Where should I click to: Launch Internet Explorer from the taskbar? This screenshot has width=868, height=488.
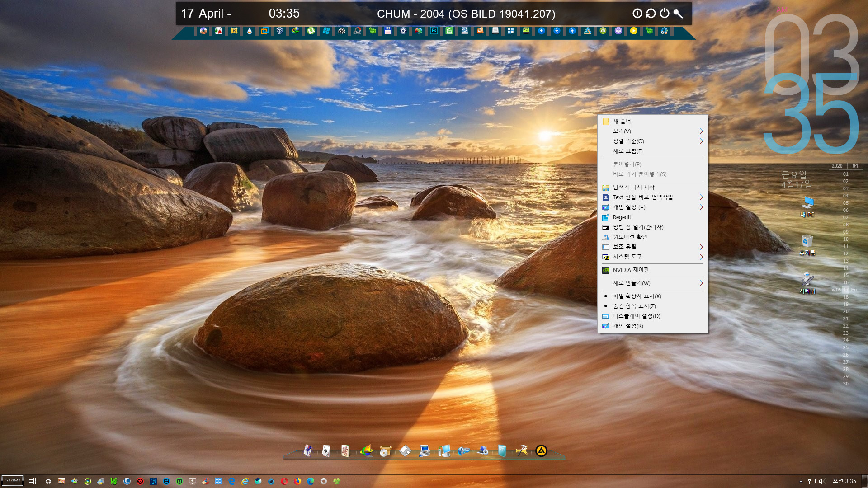[245, 481]
